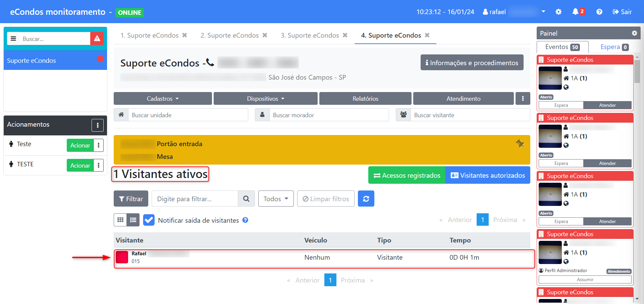644x304 pixels.
Task: Click the Veículo column header
Action: tap(316, 240)
